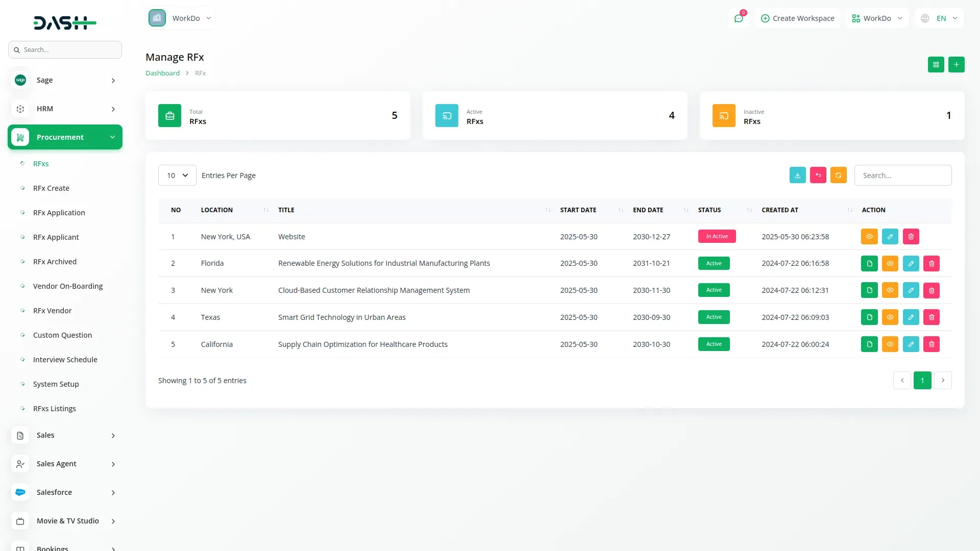The image size is (980, 551).
Task: View the New York Cloud-Based CRM RFx
Action: 890,290
